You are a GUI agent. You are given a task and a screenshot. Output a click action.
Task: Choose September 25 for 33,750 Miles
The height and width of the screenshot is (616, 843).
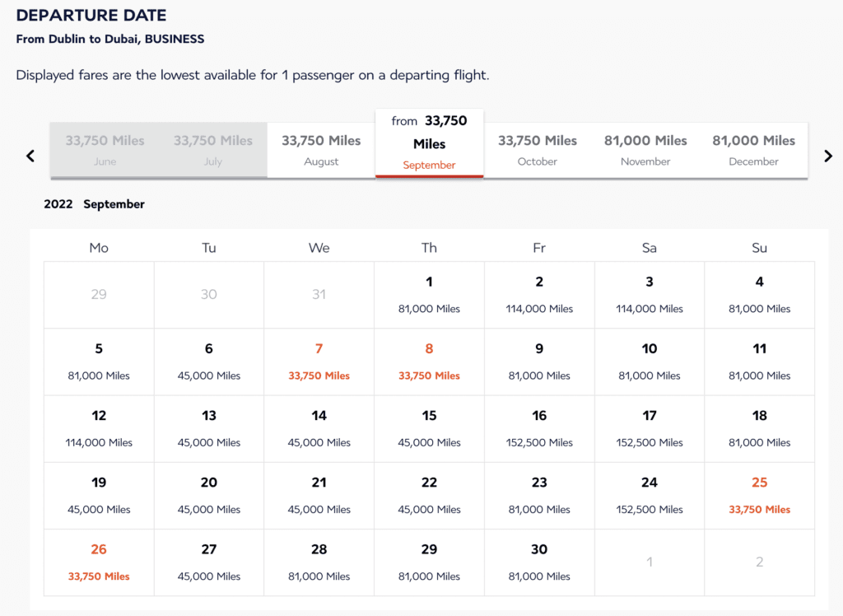pos(759,495)
